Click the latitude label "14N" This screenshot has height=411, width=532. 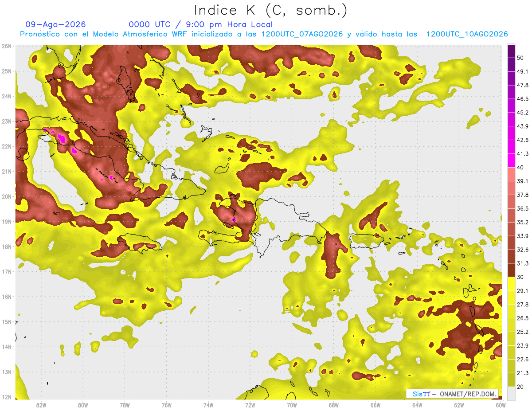pyautogui.click(x=6, y=347)
